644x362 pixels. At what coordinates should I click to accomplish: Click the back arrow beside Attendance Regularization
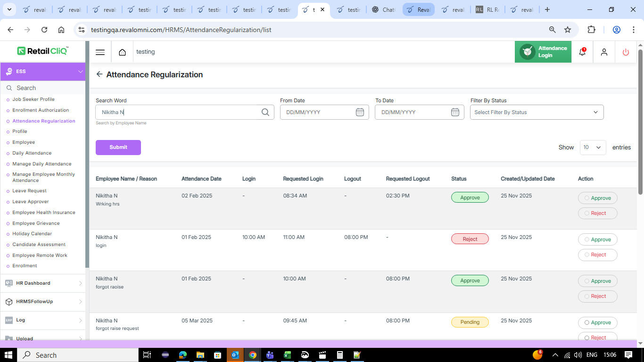coord(99,74)
